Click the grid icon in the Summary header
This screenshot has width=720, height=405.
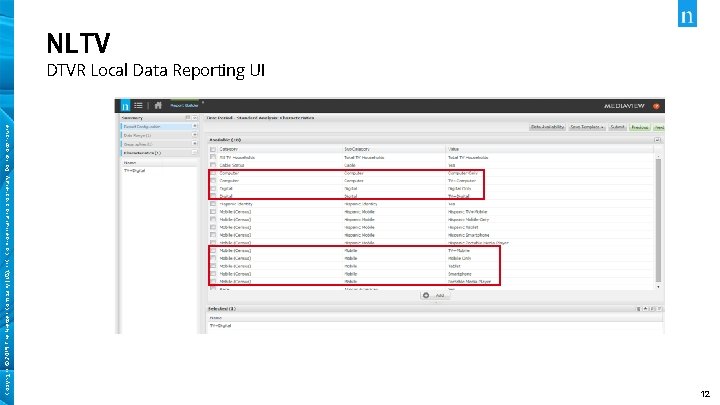click(187, 118)
